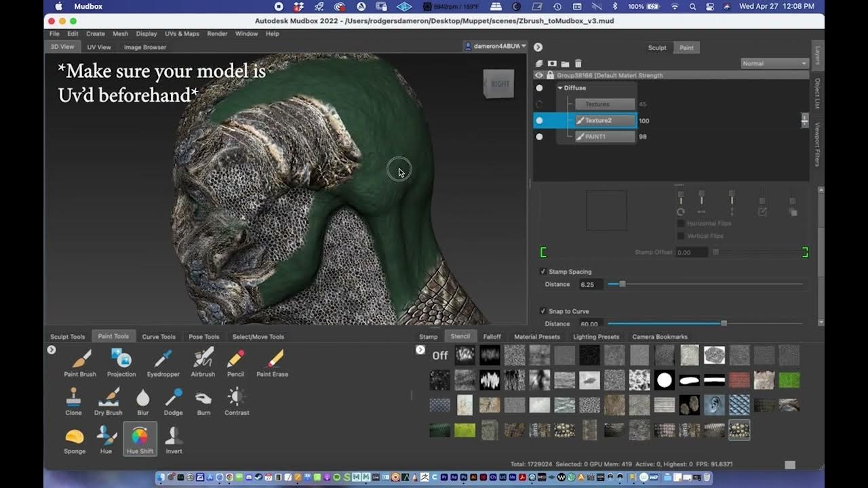Open the Apple menu

pos(58,6)
